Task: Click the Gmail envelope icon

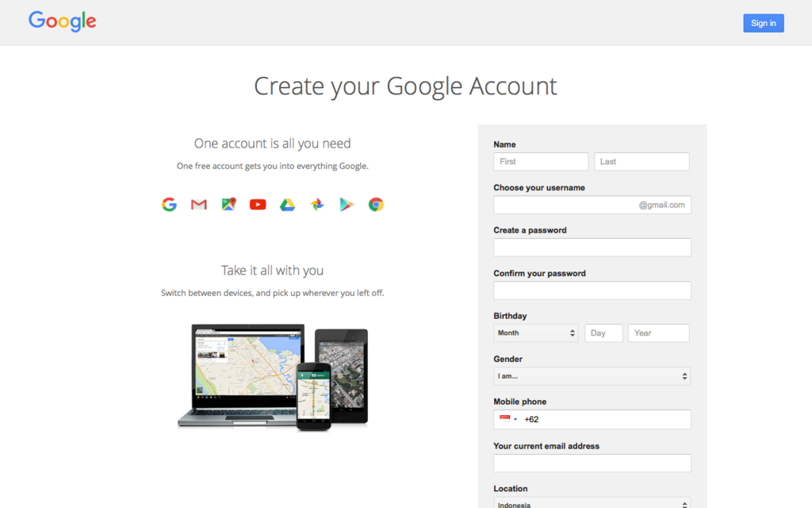Action: 199,205
